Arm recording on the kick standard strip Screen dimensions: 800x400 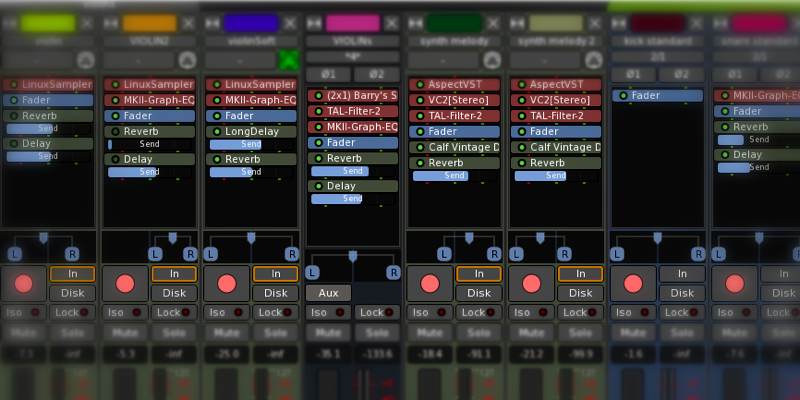point(633,284)
